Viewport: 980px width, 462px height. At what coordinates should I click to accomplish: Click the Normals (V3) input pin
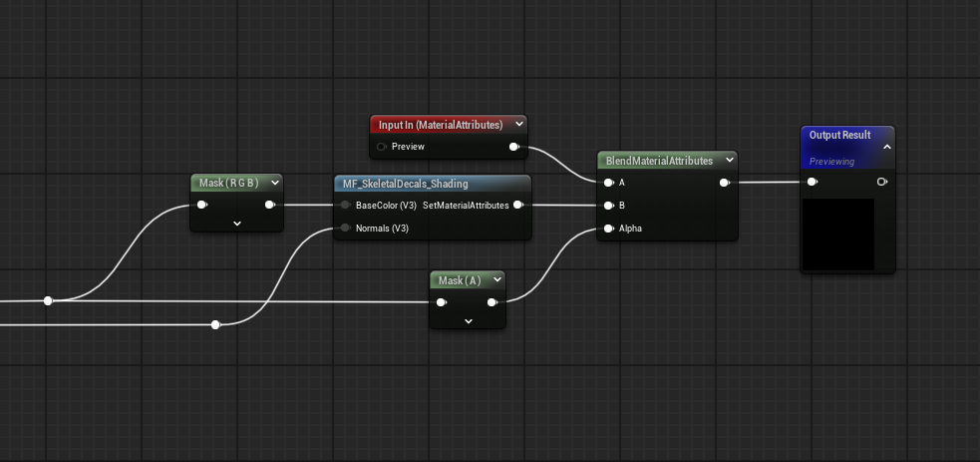pos(345,229)
